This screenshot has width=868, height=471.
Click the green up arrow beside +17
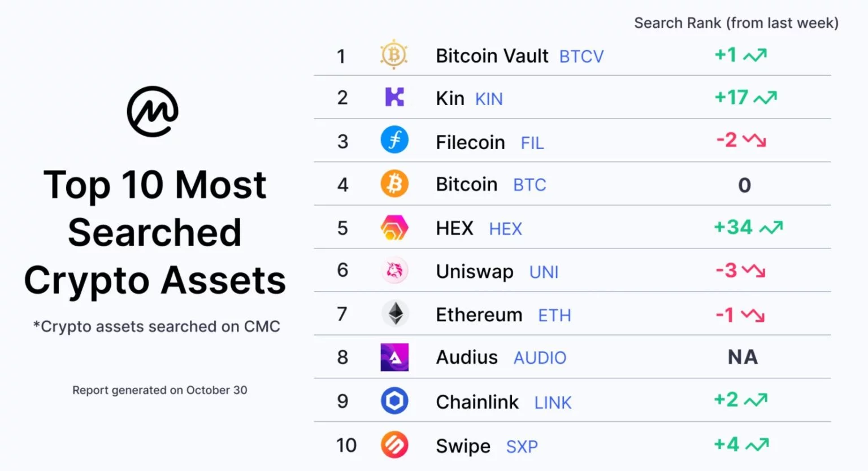766,98
